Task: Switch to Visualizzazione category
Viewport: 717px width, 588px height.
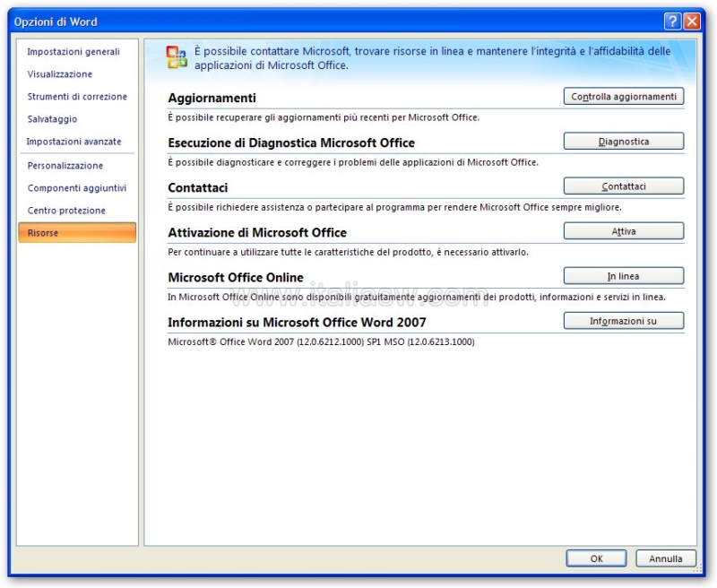Action: point(59,74)
